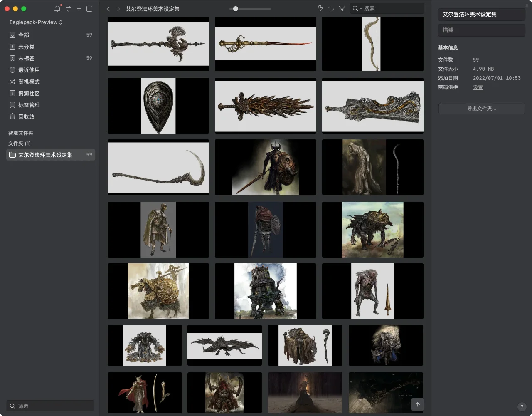Click 导出文件夹... button
532x416 pixels.
[x=482, y=109]
